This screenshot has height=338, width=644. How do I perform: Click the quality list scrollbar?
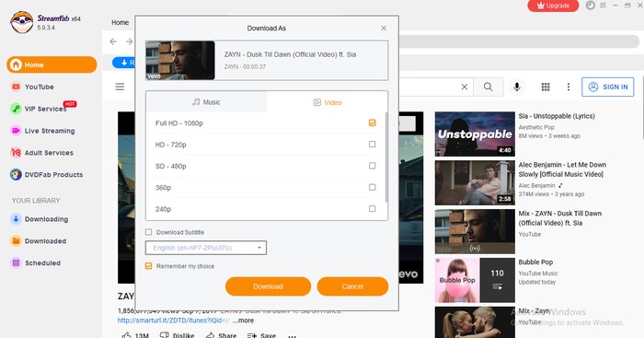pos(386,157)
